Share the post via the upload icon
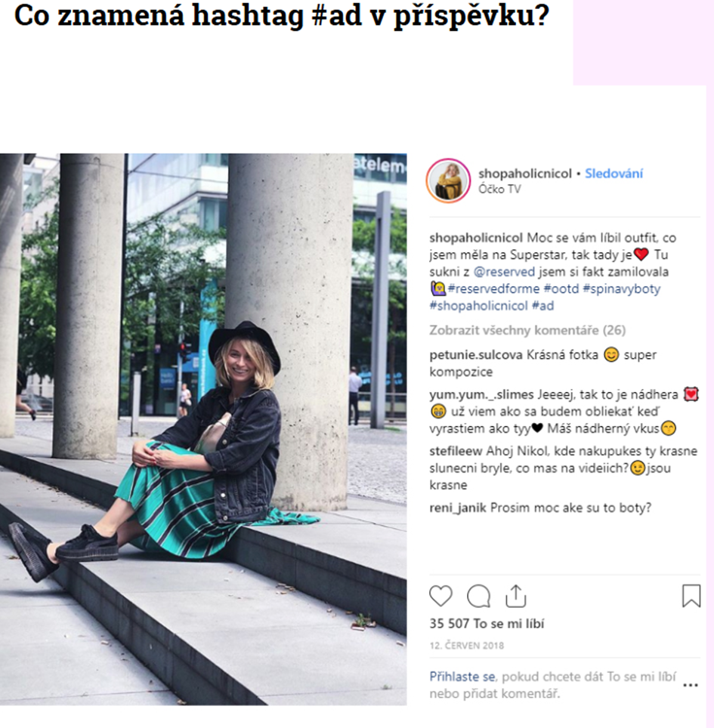 tap(515, 596)
